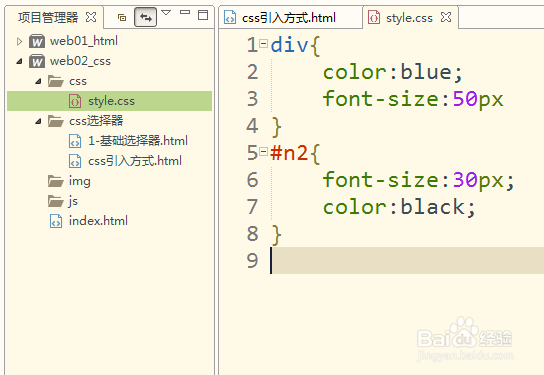Click color:blue; on line 2
The width and height of the screenshot is (544, 375).
click(393, 73)
